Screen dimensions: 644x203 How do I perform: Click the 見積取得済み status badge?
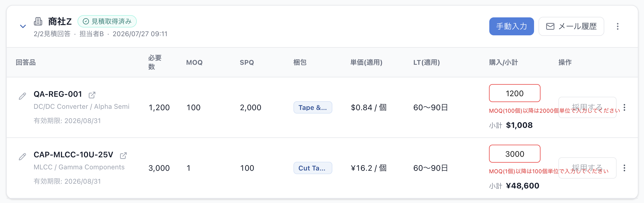[107, 21]
